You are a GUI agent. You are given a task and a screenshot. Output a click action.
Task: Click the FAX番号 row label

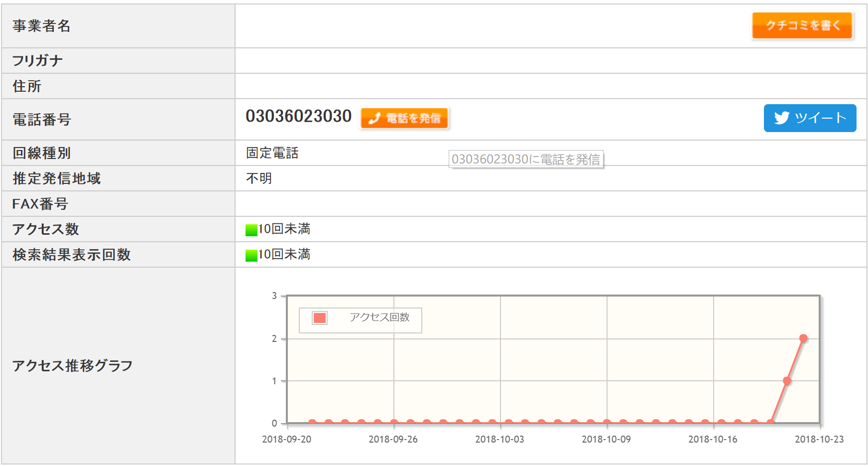click(x=40, y=204)
